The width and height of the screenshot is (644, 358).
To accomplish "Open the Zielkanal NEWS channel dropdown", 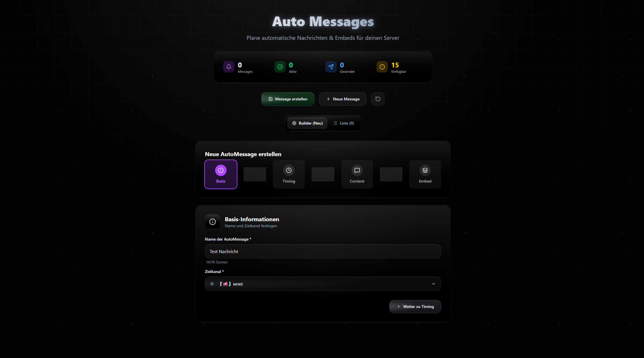I will pos(323,284).
